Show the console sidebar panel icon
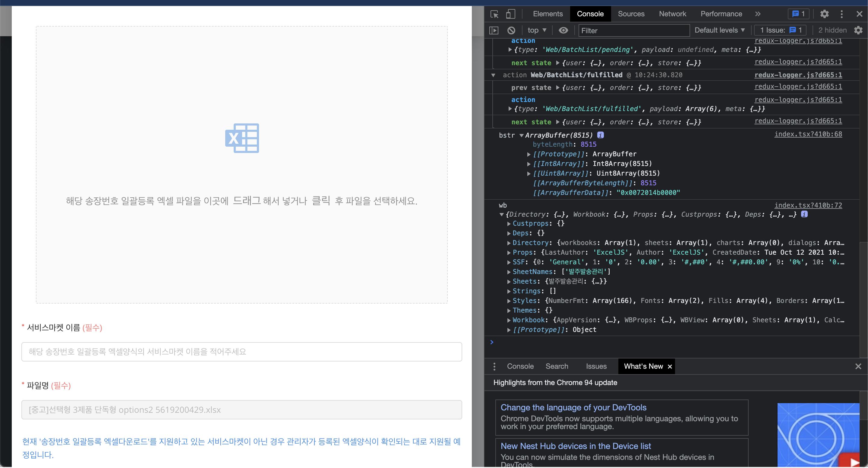The width and height of the screenshot is (868, 468). point(493,30)
